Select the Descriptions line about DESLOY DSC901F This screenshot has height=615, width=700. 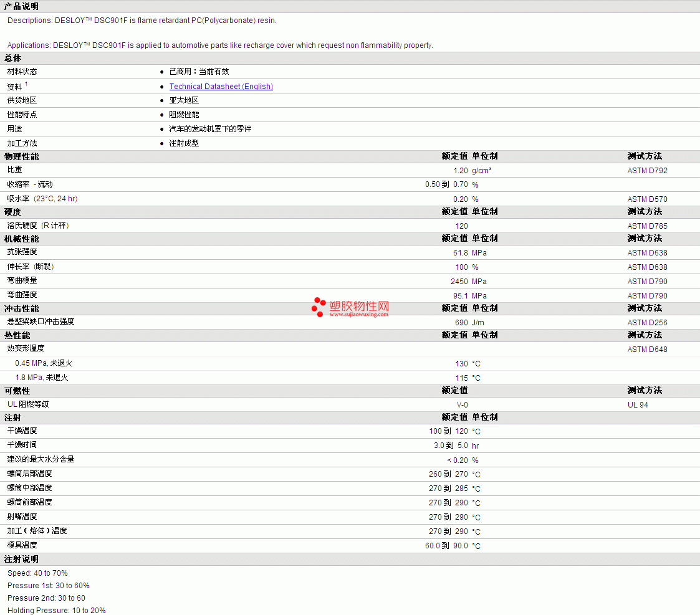click(142, 21)
